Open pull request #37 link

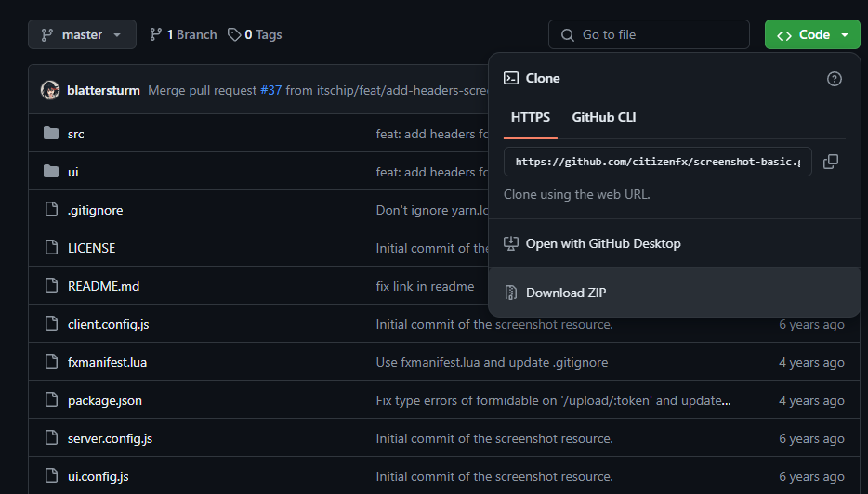pos(271,90)
